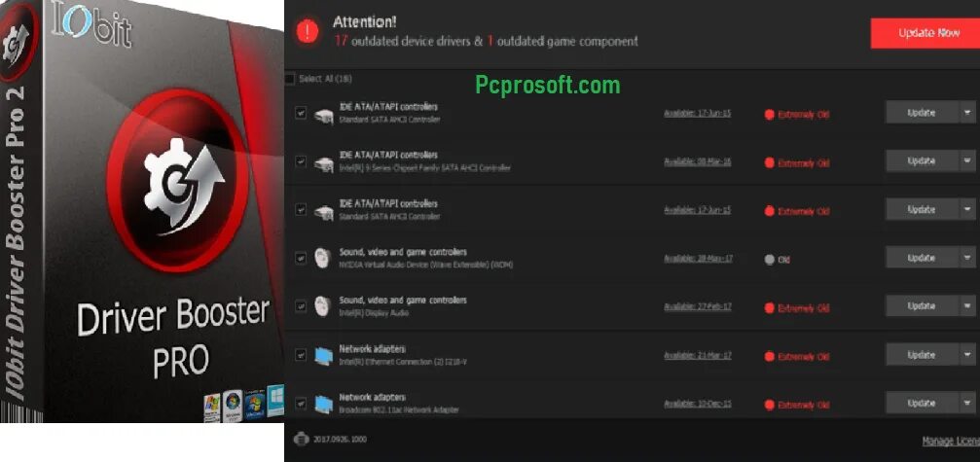Toggle the Select All checkbox
This screenshot has height=462, width=980.
click(289, 79)
